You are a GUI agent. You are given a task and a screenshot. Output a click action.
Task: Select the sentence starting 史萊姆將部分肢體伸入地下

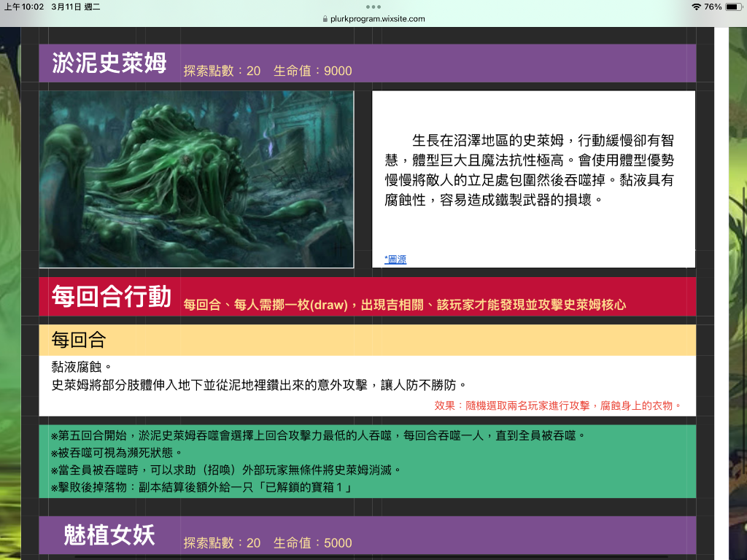coord(259,385)
